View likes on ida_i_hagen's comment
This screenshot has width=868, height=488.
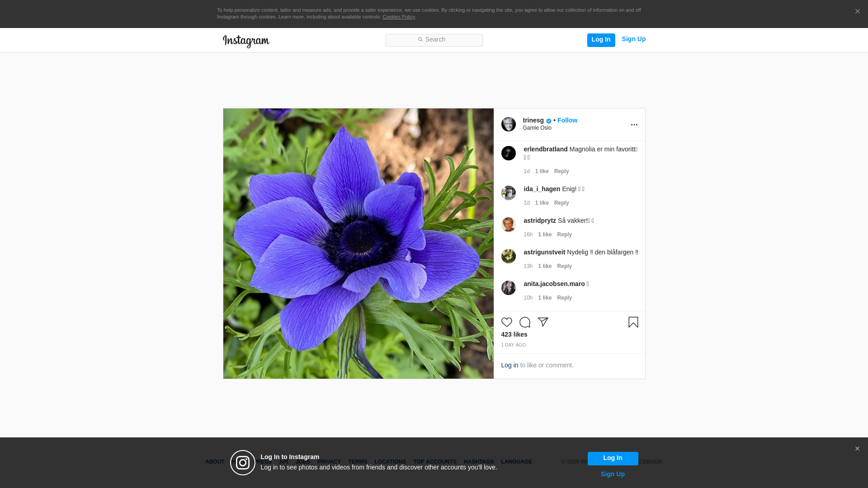tap(542, 203)
